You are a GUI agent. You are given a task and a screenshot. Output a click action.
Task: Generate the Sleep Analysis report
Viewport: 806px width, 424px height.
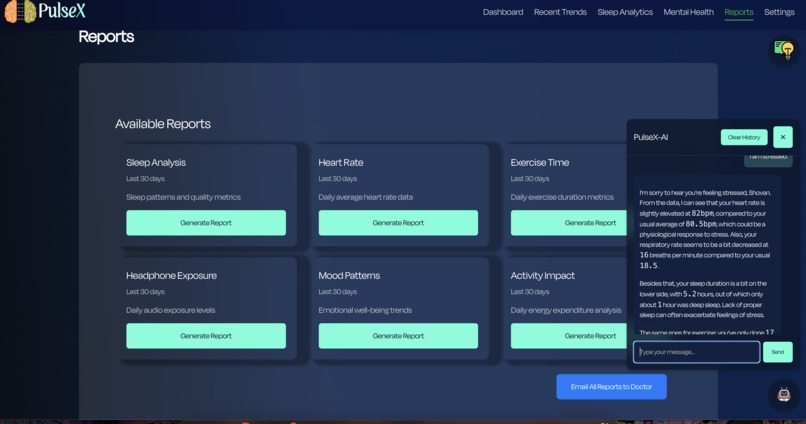206,223
